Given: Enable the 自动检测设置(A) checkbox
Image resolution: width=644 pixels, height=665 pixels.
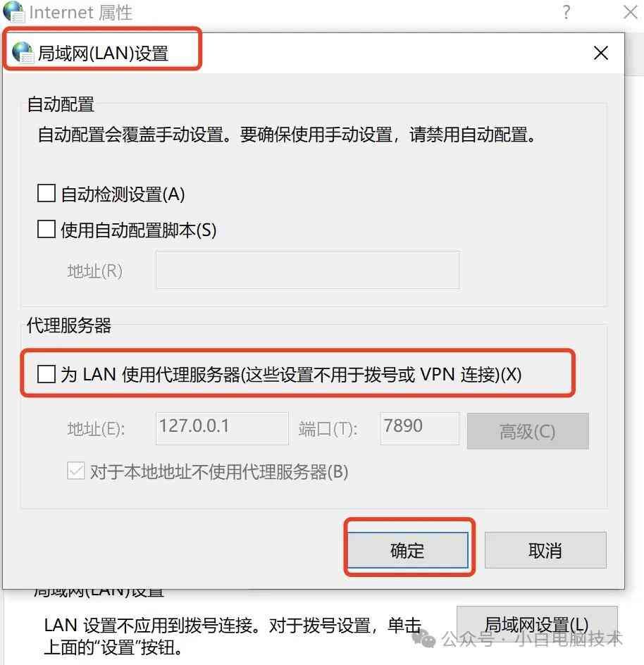Looking at the screenshot, I should coord(47,193).
